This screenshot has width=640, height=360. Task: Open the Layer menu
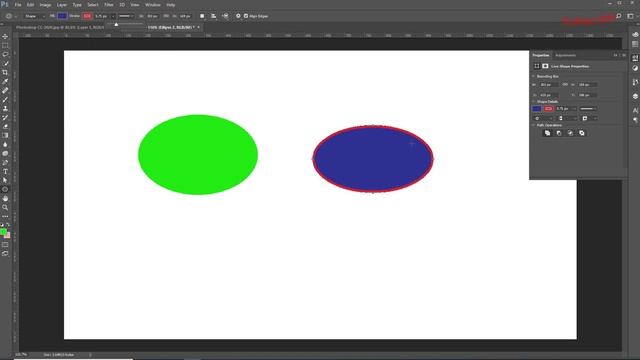click(x=62, y=5)
